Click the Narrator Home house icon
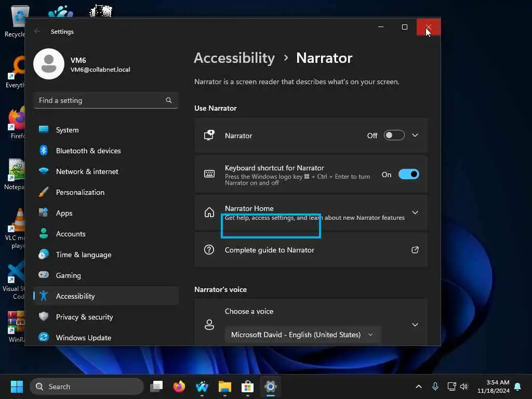The image size is (532, 399). click(x=209, y=212)
